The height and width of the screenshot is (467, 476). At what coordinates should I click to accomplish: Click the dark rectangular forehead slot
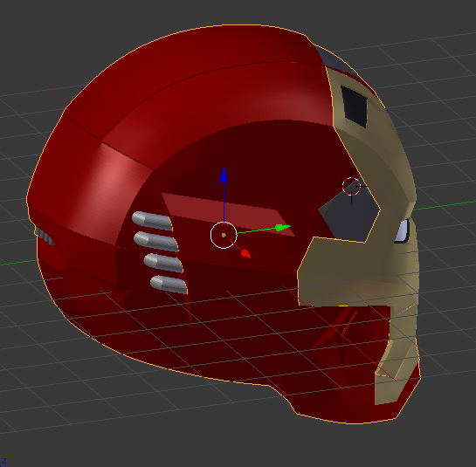coord(355,106)
